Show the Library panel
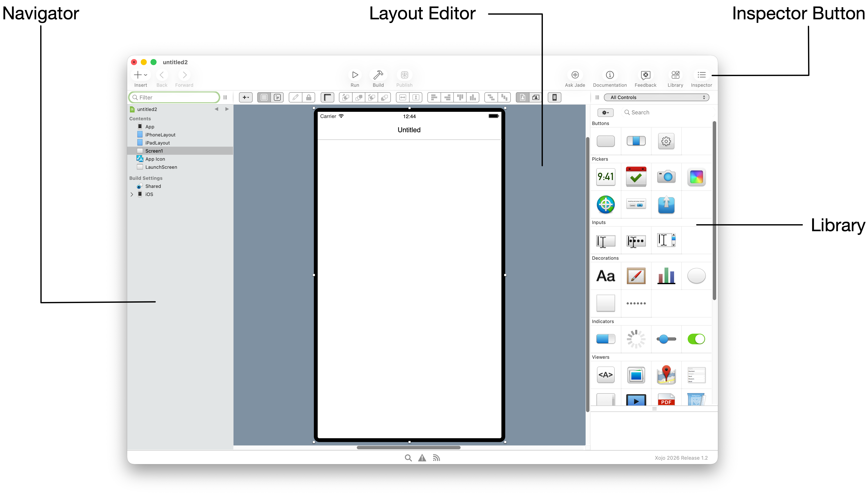The width and height of the screenshot is (868, 496). [x=675, y=75]
